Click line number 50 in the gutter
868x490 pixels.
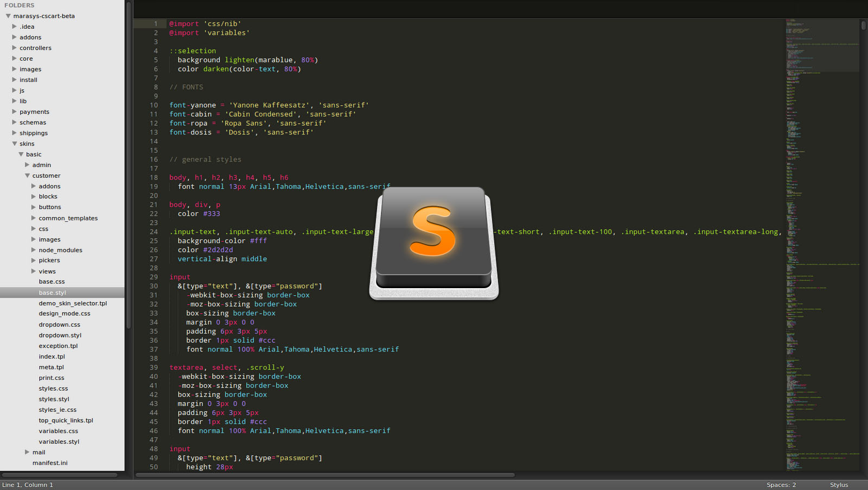tap(154, 467)
